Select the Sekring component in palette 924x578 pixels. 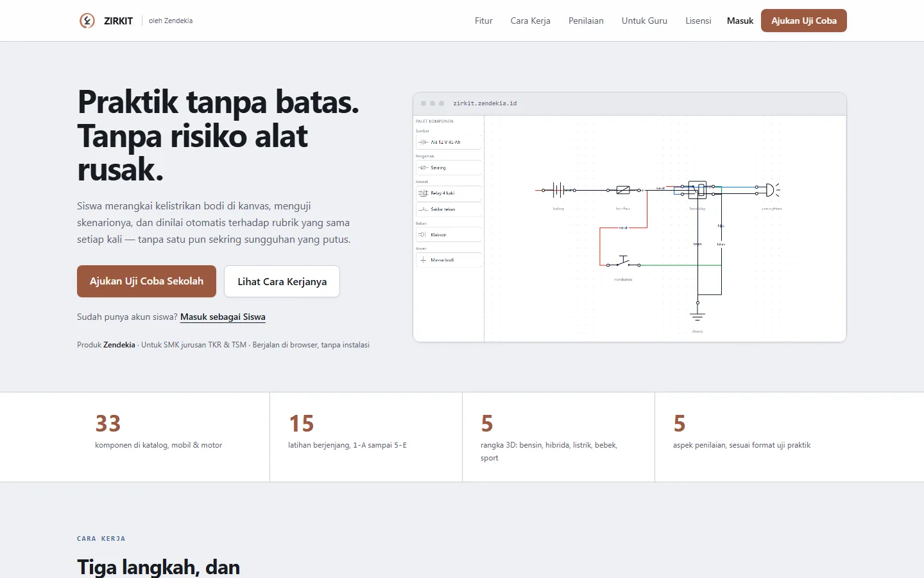pos(449,168)
